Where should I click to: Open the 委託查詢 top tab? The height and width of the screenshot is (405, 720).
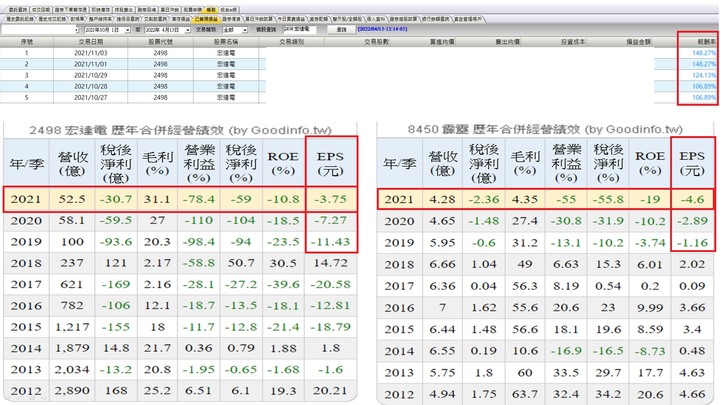pyautogui.click(x=18, y=10)
